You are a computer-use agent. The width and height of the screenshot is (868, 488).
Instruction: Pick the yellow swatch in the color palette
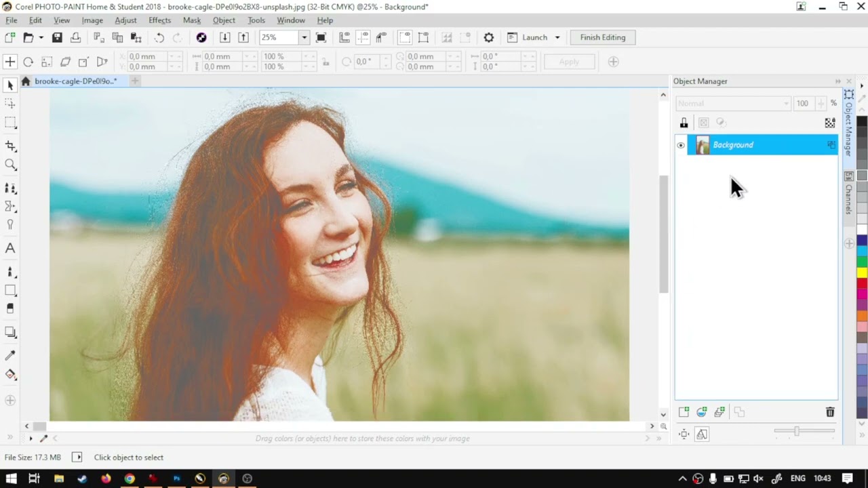[862, 272]
